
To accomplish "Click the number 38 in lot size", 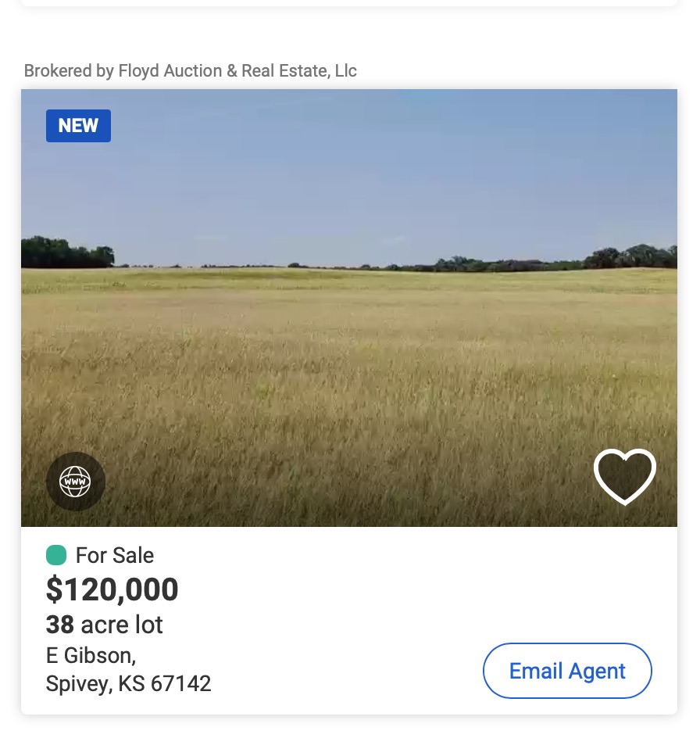I will click(60, 625).
